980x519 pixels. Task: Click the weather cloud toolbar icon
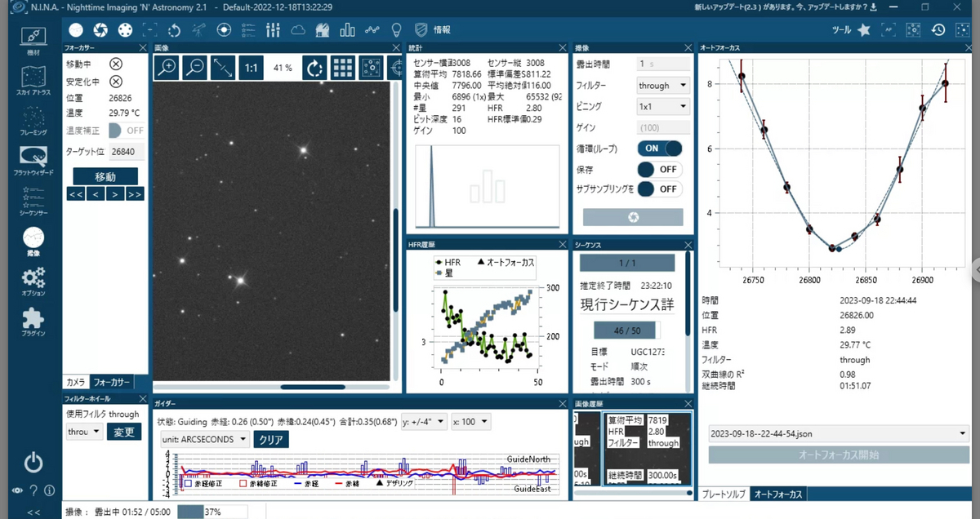coord(298,30)
